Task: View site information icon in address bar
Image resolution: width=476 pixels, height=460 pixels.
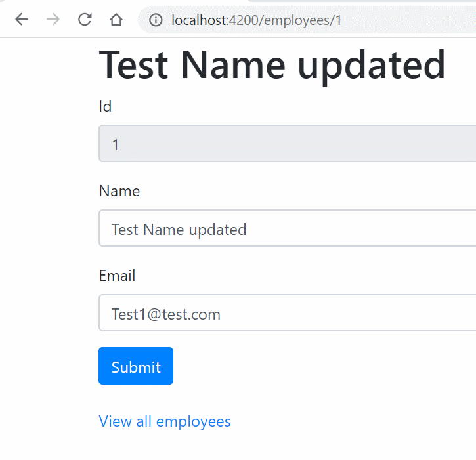Action: (156, 20)
